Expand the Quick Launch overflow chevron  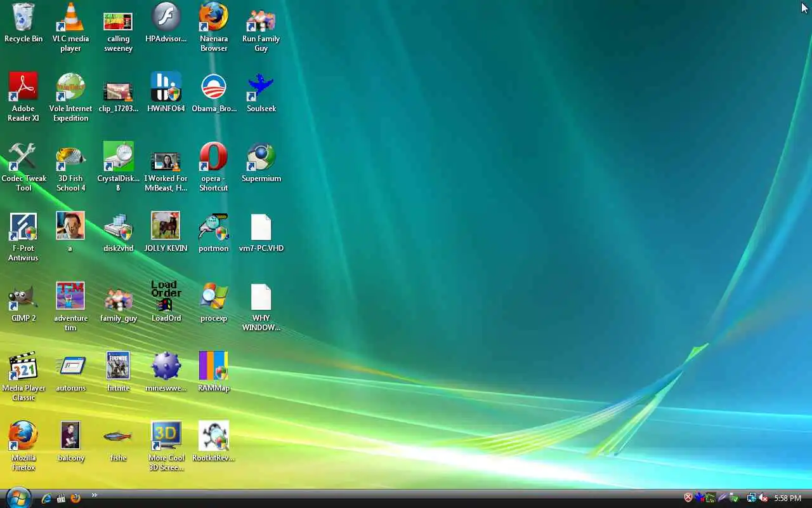coord(95,495)
